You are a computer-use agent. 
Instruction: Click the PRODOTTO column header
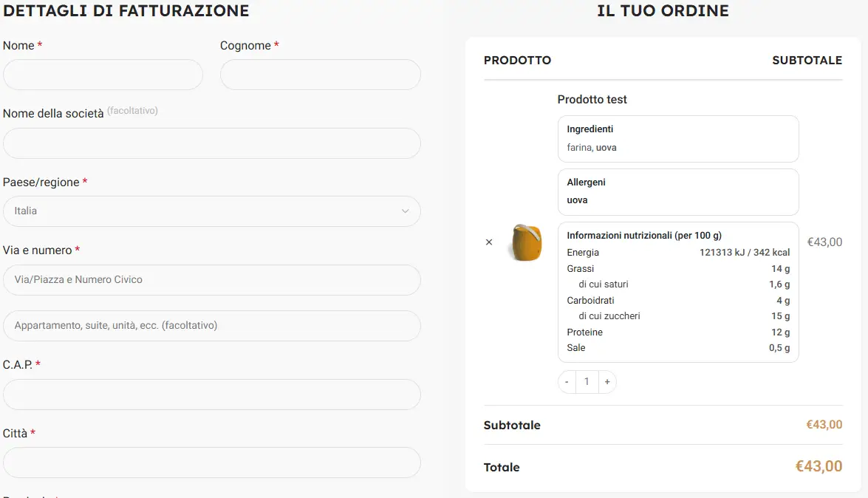click(x=517, y=61)
